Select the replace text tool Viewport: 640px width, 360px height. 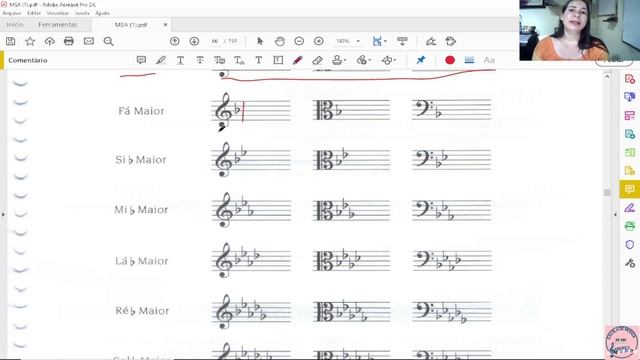220,60
